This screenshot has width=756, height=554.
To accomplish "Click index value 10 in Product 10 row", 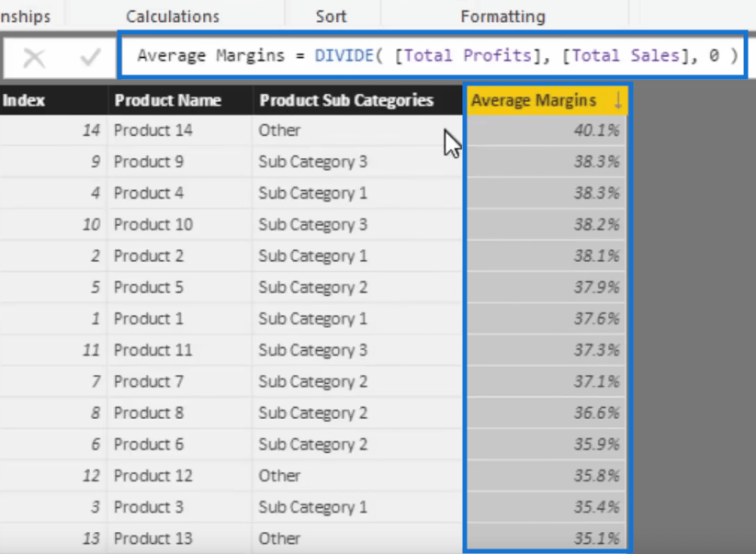I will pyautogui.click(x=91, y=224).
